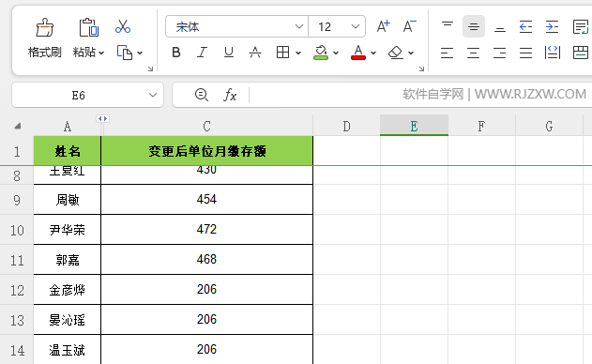Click the cell containing 周敏
Viewport: 592px width, 364px height.
(x=68, y=200)
